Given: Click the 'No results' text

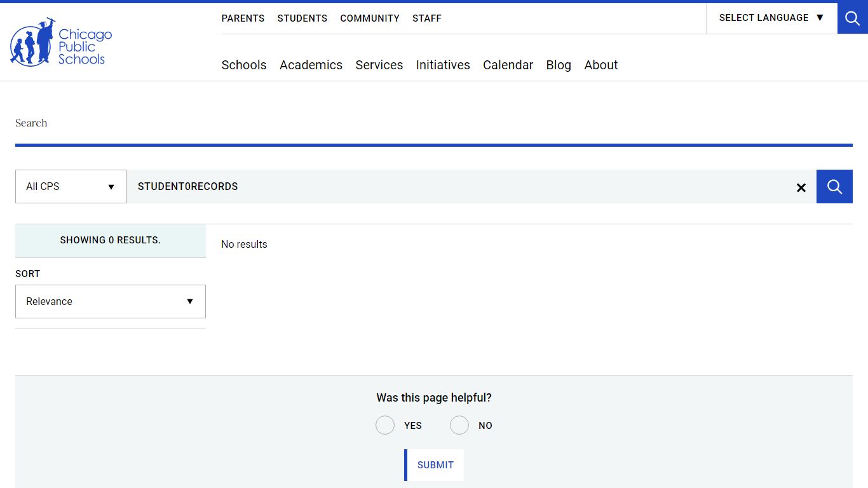Looking at the screenshot, I should (244, 244).
